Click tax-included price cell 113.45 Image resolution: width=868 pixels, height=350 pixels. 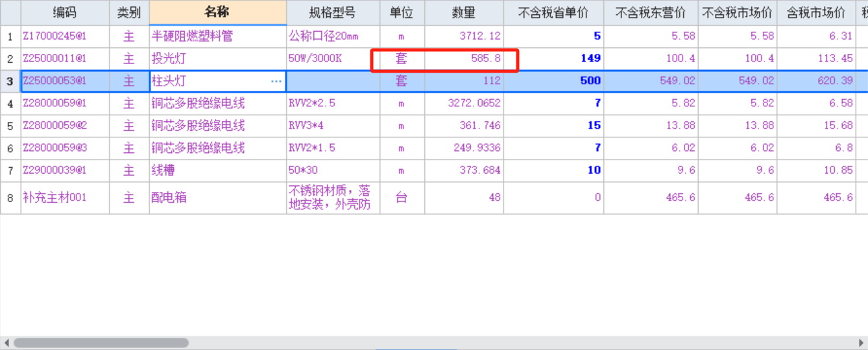(816, 59)
